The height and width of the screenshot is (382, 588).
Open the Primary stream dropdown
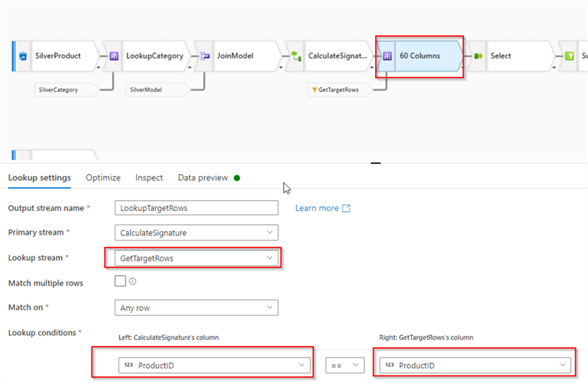(196, 233)
